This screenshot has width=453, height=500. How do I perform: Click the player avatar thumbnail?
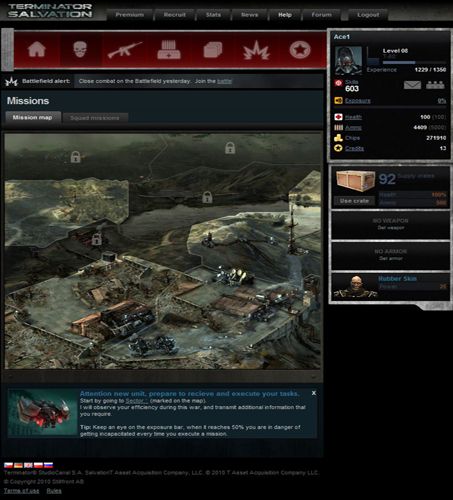coord(348,60)
